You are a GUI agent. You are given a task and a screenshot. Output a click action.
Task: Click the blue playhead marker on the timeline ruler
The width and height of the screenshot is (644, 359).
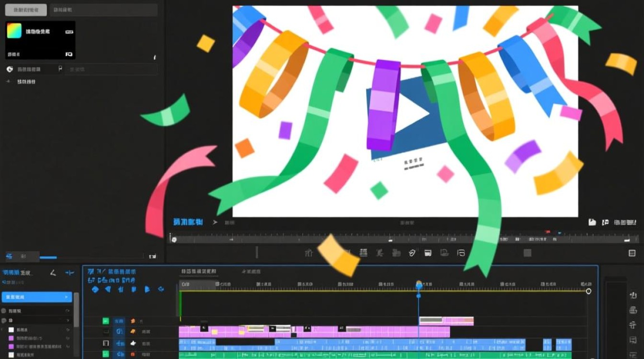[419, 285]
